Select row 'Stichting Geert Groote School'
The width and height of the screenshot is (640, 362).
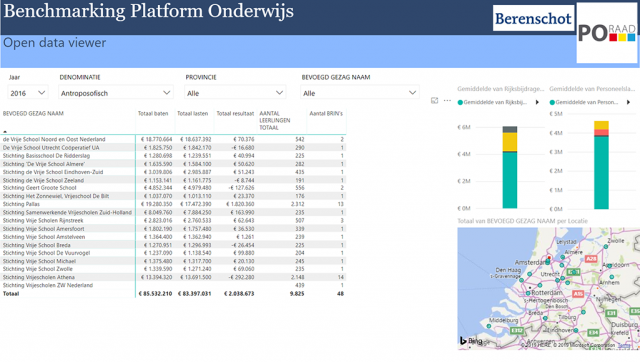tap(173, 188)
